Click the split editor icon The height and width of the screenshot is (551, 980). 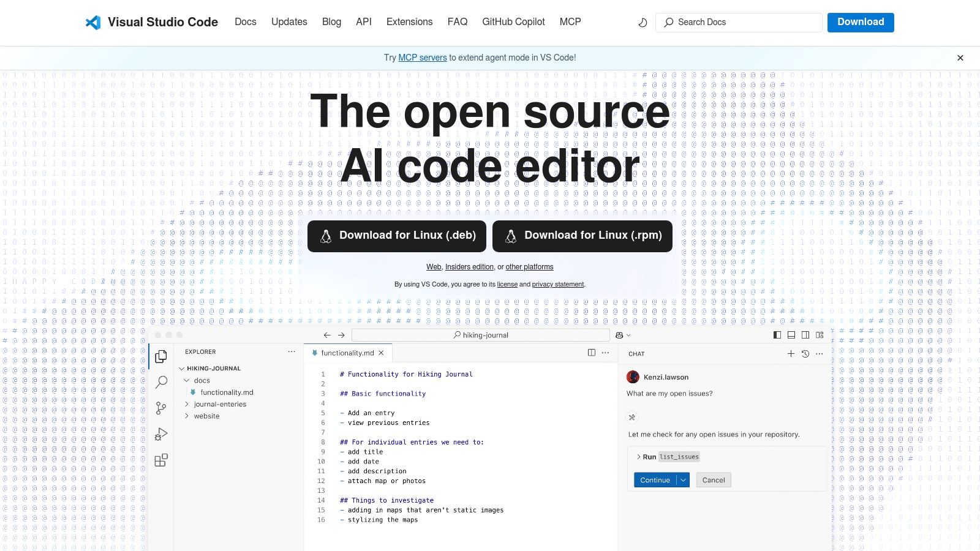[x=591, y=353]
